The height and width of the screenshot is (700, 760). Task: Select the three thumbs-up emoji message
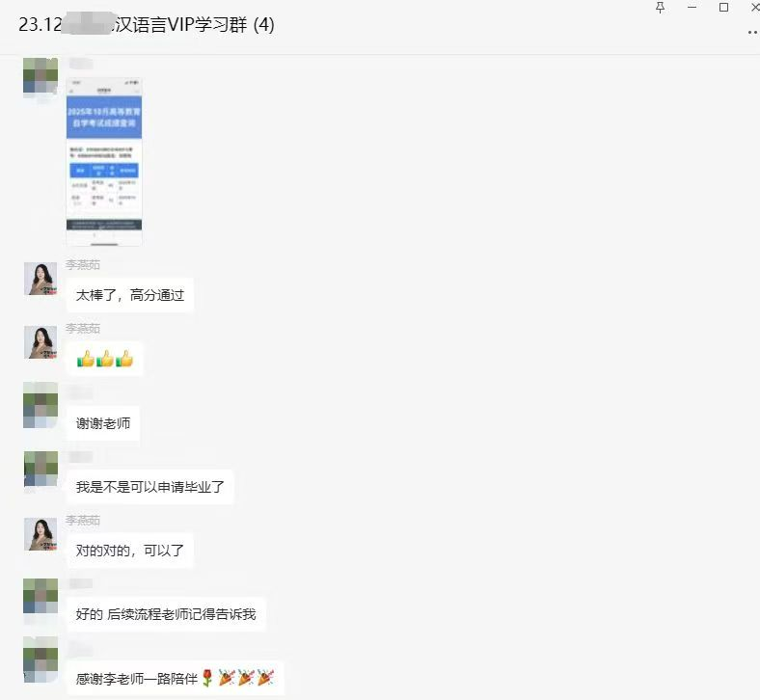click(x=105, y=359)
